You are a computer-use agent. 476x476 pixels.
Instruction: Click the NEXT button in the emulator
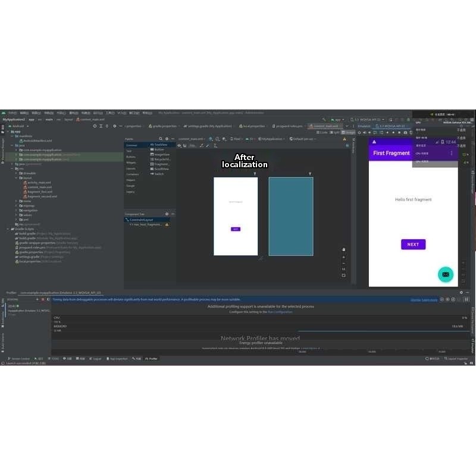click(x=413, y=245)
